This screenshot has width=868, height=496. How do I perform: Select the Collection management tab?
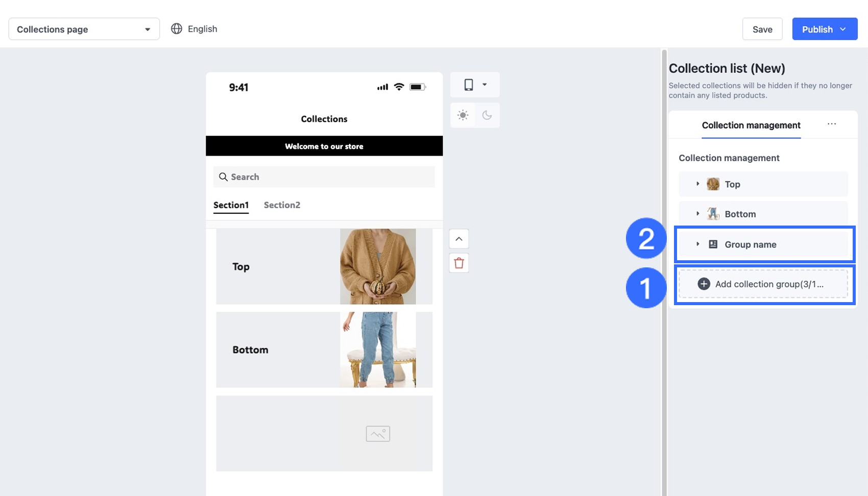pyautogui.click(x=751, y=126)
